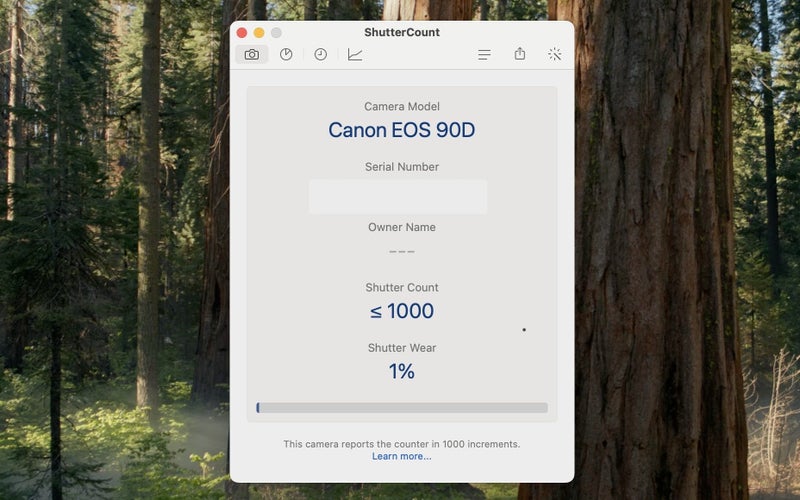Minimize the ShutterCount window
This screenshot has height=500, width=800.
point(259,33)
